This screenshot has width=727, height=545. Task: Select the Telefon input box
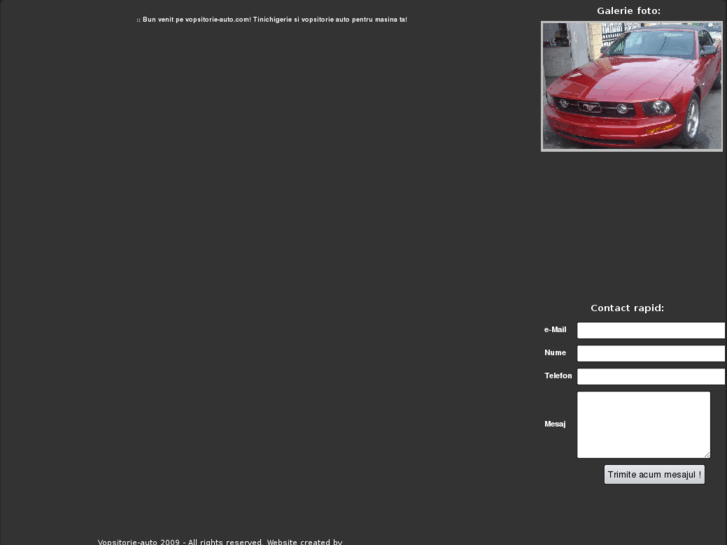651,376
